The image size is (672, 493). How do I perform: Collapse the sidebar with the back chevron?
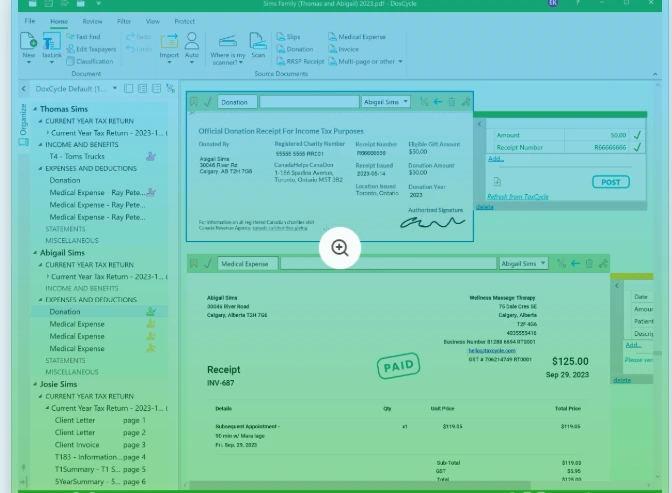coord(24,89)
